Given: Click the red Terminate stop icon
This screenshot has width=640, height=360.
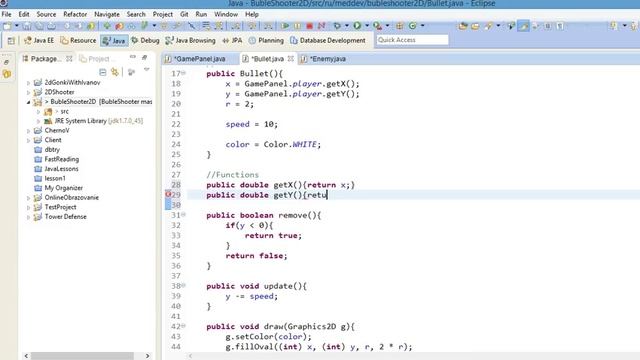Looking at the screenshot, I should tap(309, 26).
